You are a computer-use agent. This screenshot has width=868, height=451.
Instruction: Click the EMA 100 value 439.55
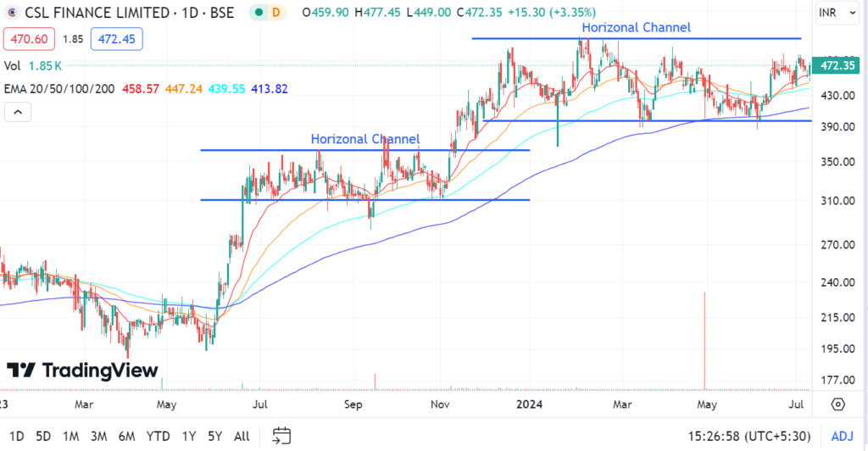(x=226, y=88)
